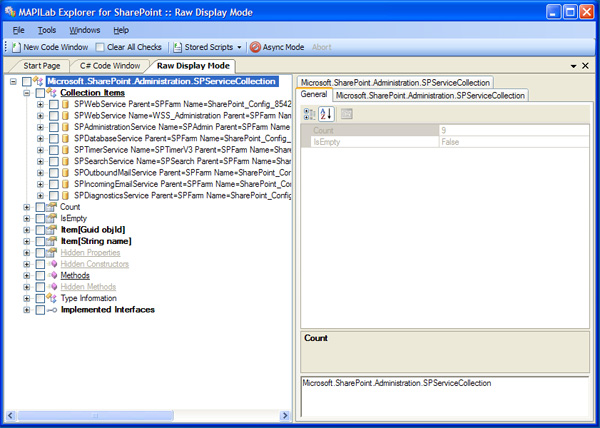
Task: Close the active tab with X icon
Action: (x=588, y=65)
